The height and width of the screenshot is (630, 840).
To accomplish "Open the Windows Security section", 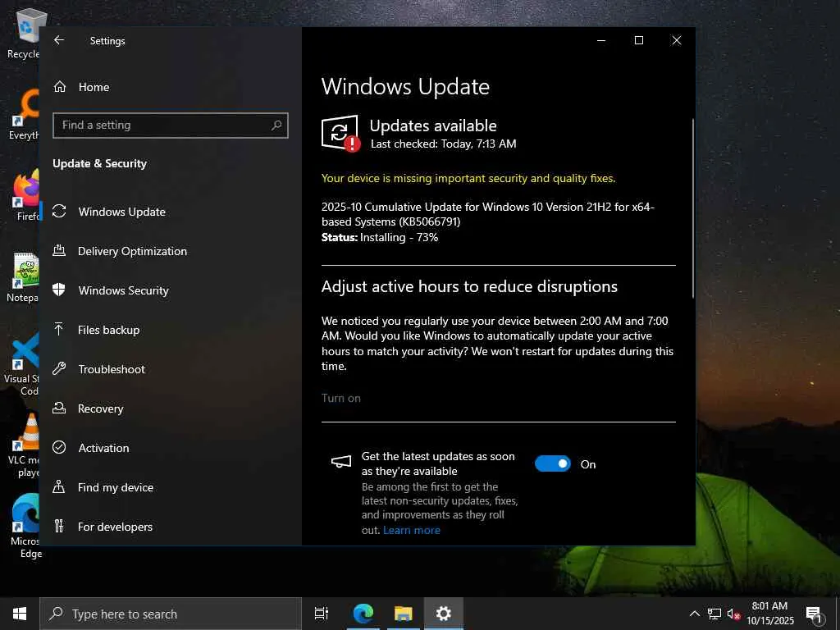I will tap(171, 290).
